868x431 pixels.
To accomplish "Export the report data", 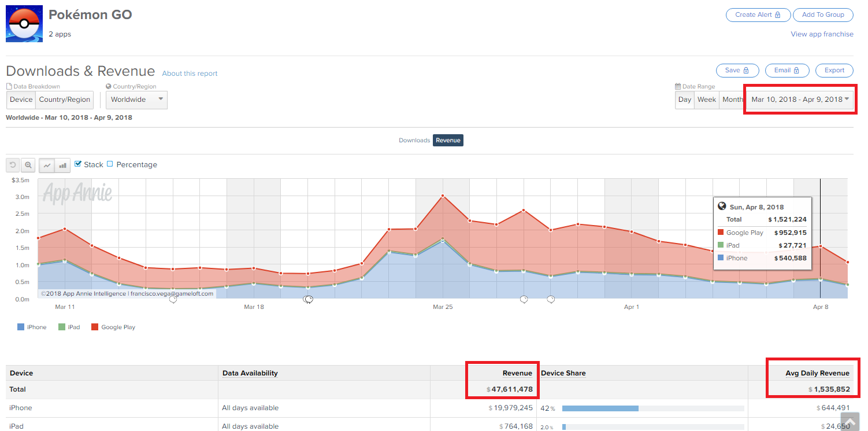I will coord(834,71).
